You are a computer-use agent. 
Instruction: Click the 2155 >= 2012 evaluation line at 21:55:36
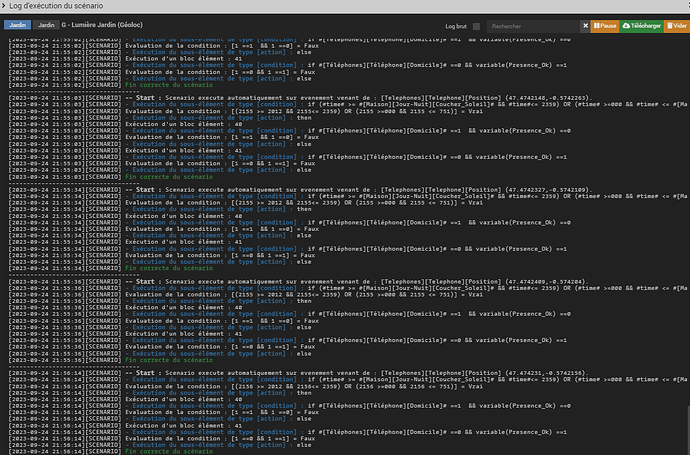[x=246, y=295]
